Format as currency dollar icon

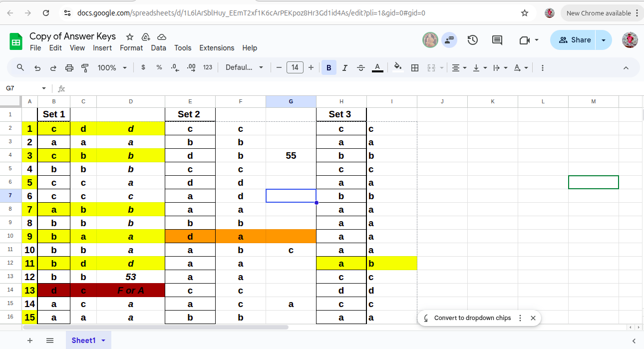[143, 67]
